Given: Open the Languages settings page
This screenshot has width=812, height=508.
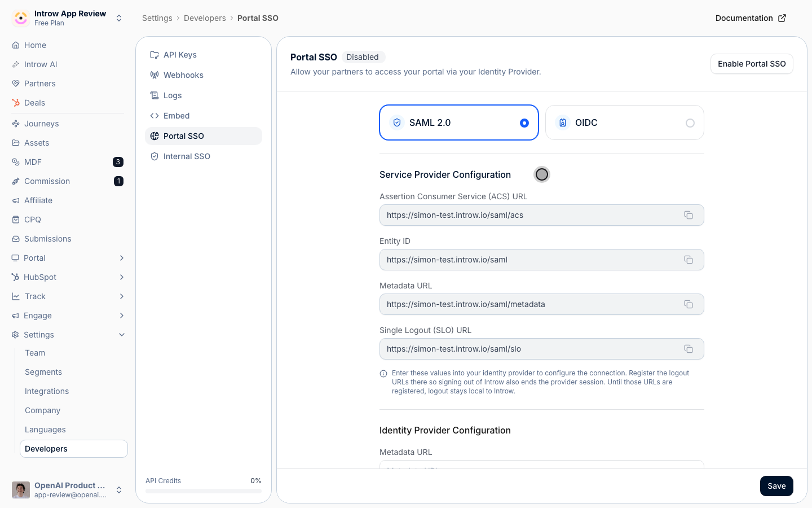Looking at the screenshot, I should [74, 430].
